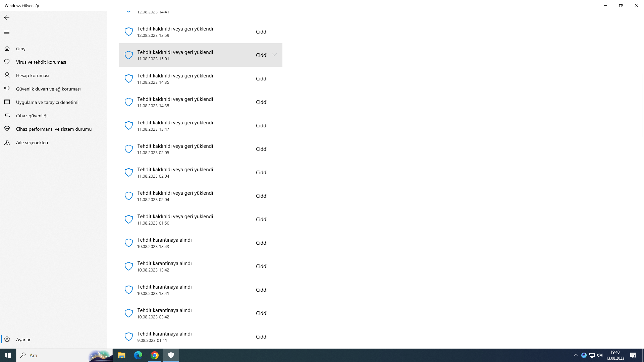Screen dimensions: 644x362
Task: Expand quarantined threat 10.08.2023 13:41
Action: point(201,290)
